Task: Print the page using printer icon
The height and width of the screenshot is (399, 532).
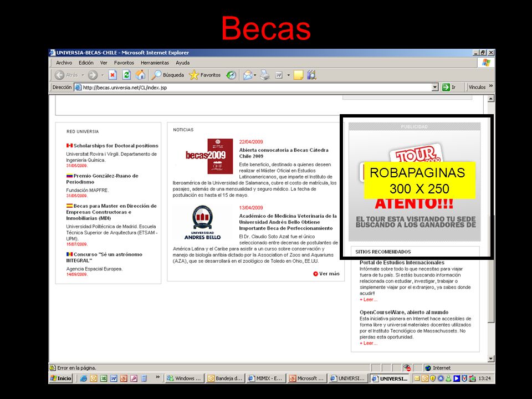Action: click(265, 75)
